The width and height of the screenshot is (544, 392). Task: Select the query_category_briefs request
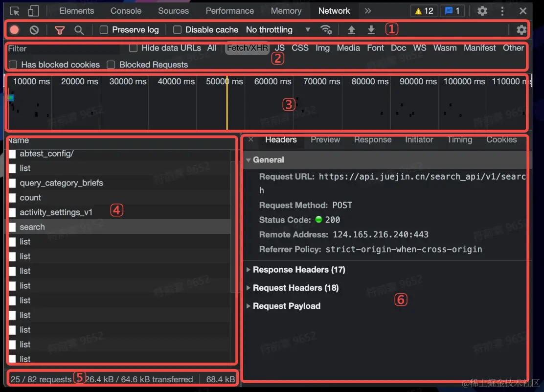click(x=119, y=183)
